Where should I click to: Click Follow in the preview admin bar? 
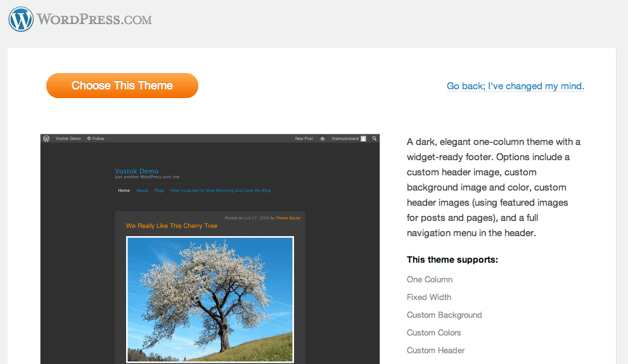tap(96, 139)
